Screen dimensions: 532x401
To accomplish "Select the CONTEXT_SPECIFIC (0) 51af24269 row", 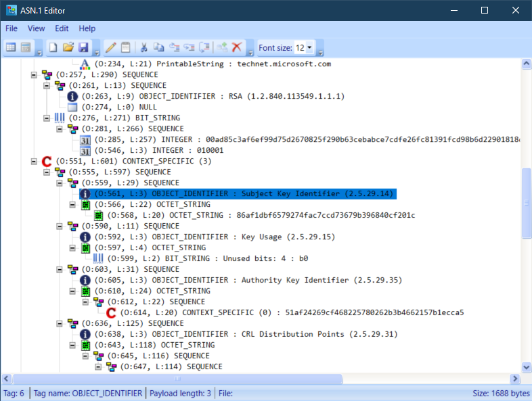I will (292, 312).
